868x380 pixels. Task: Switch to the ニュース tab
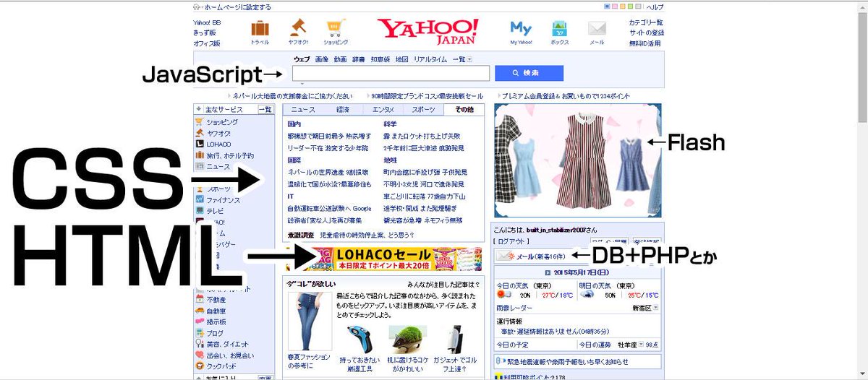(302, 110)
